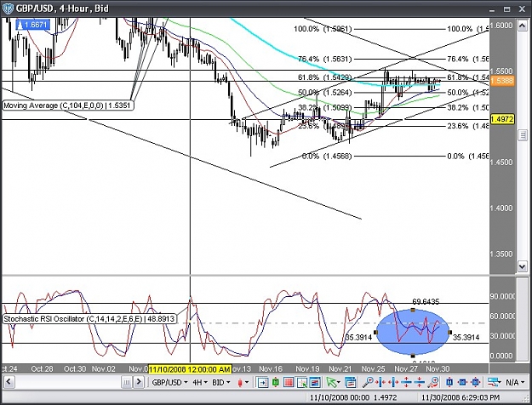This screenshot has width=532, height=405.
Task: Click the right handle of blue ellipse
Action: (450, 333)
